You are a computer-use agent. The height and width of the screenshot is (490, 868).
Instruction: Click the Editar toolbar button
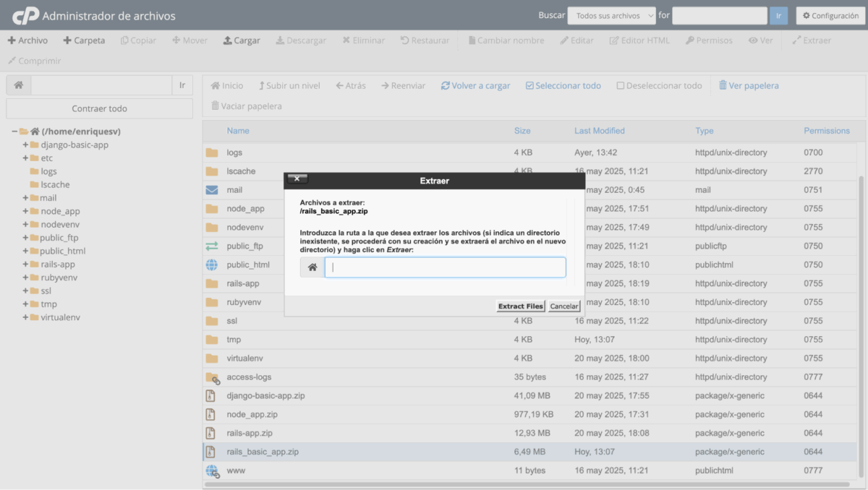[x=577, y=40]
